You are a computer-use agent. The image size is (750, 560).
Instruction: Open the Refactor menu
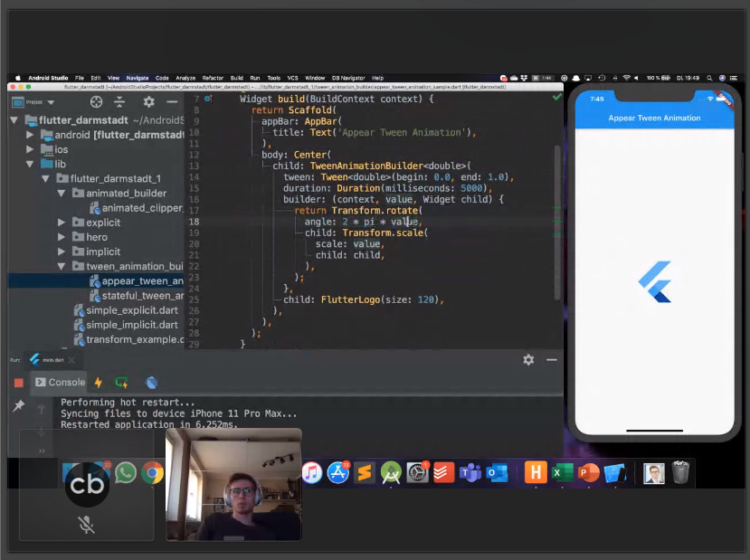point(213,78)
